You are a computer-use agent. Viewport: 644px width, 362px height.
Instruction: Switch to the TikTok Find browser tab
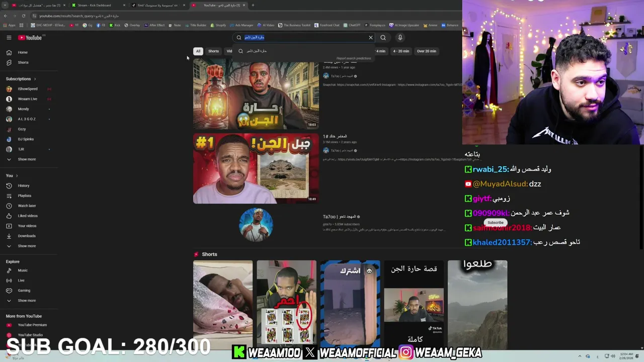coord(158,5)
